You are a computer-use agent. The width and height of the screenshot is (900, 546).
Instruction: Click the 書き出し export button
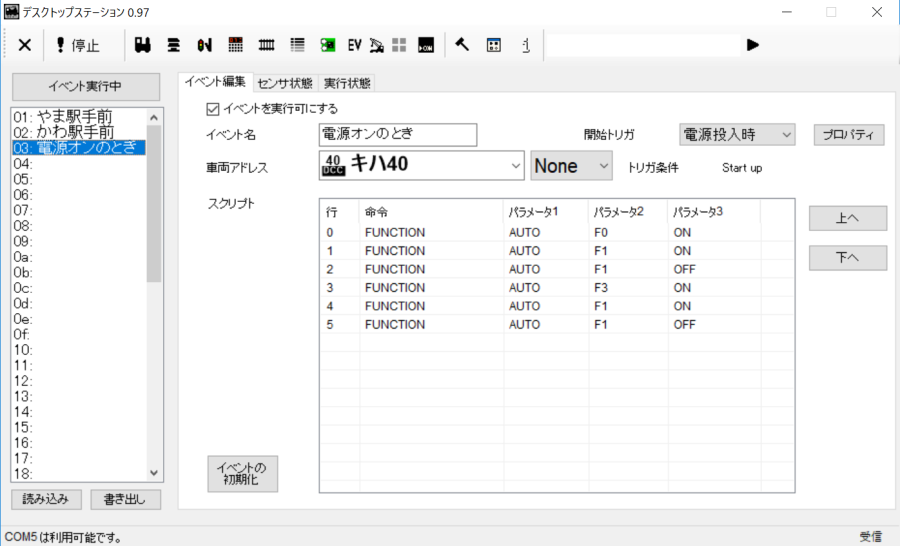[x=125, y=499]
